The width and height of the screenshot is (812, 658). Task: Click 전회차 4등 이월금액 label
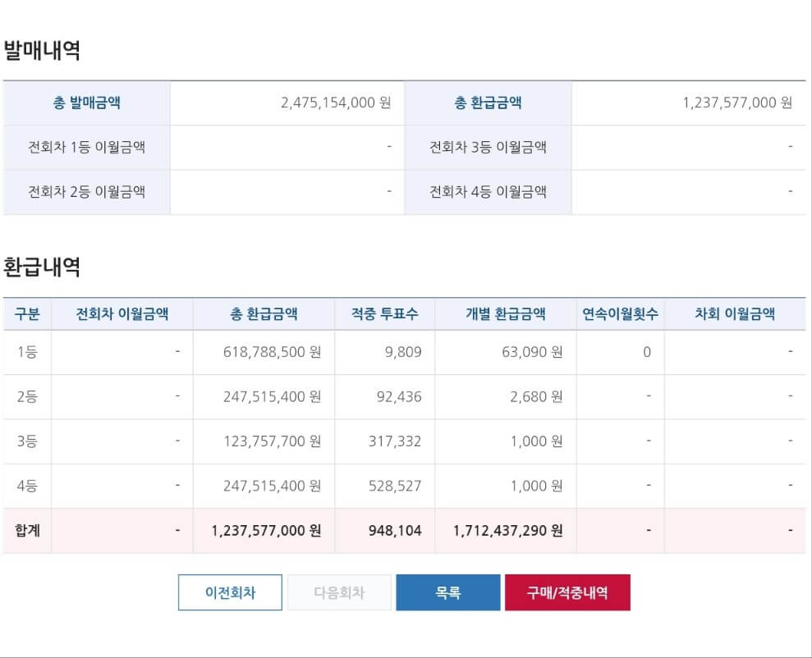point(488,191)
